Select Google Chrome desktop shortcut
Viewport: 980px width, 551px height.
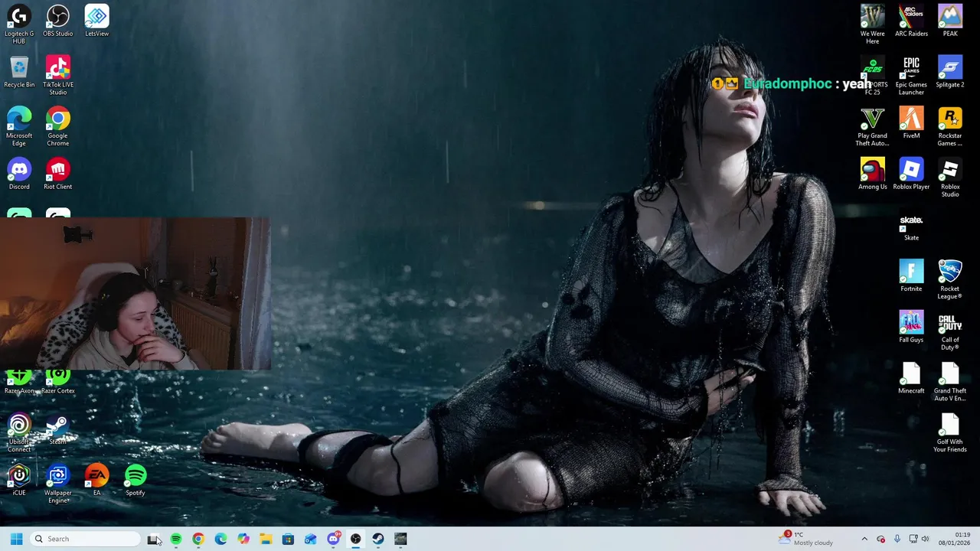click(x=58, y=126)
